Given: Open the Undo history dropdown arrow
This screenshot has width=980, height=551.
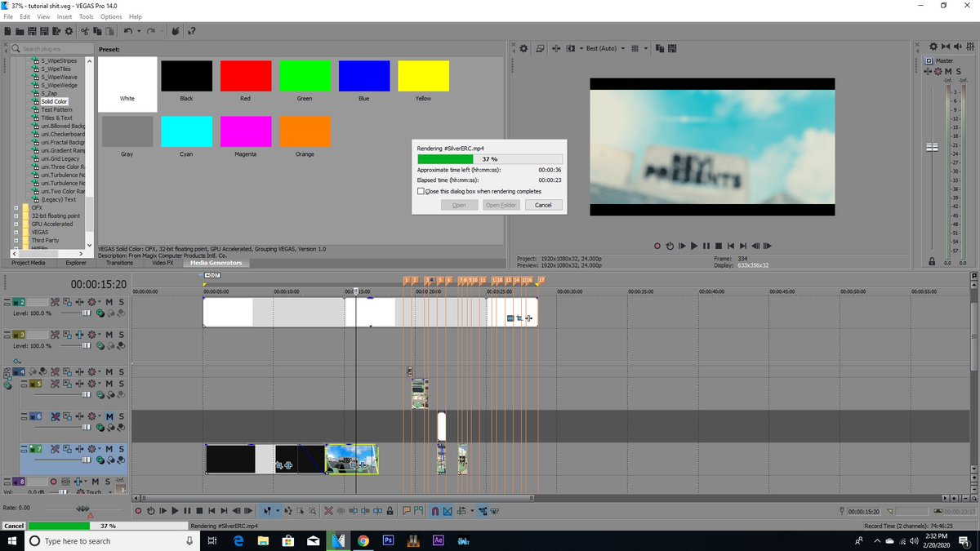Looking at the screenshot, I should (x=139, y=31).
